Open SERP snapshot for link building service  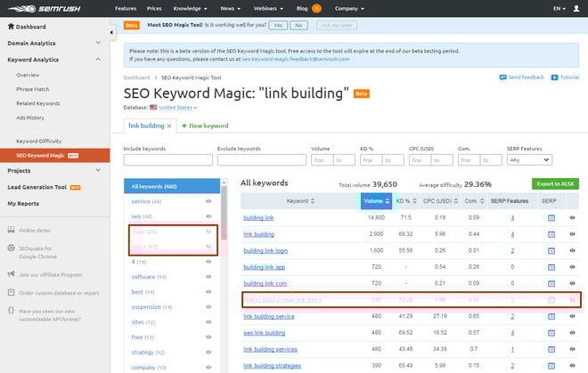tap(551, 317)
